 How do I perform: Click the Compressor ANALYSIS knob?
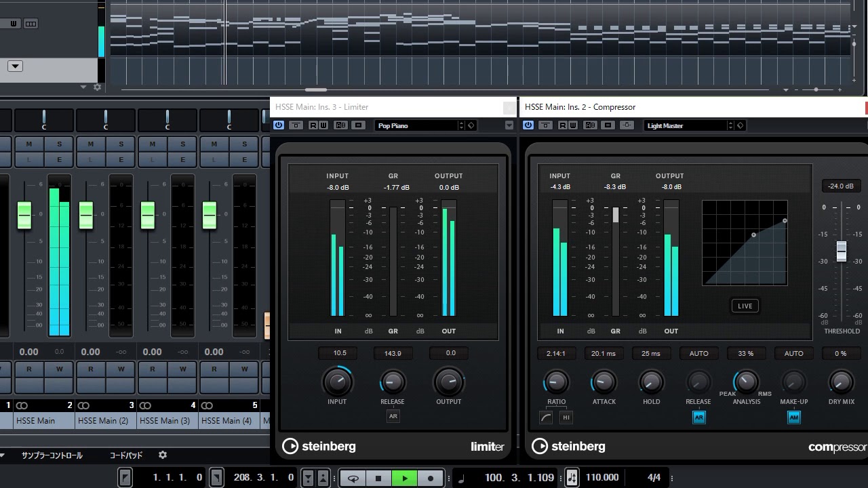(x=746, y=382)
